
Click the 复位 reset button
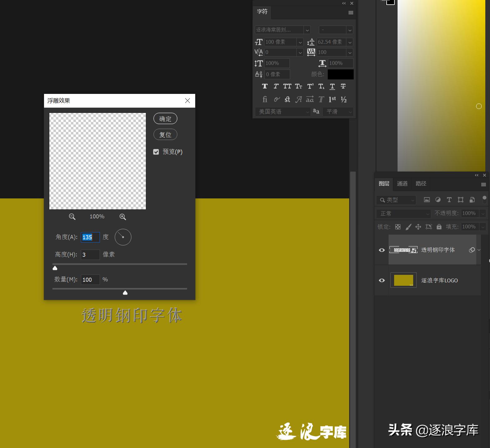[165, 135]
